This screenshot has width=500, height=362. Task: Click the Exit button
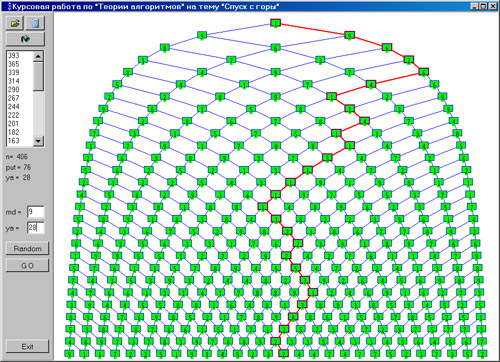(27, 346)
